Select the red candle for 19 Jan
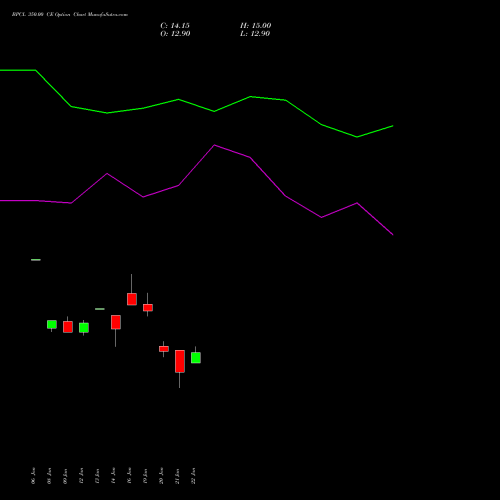This screenshot has height=500, width=500. [x=148, y=307]
